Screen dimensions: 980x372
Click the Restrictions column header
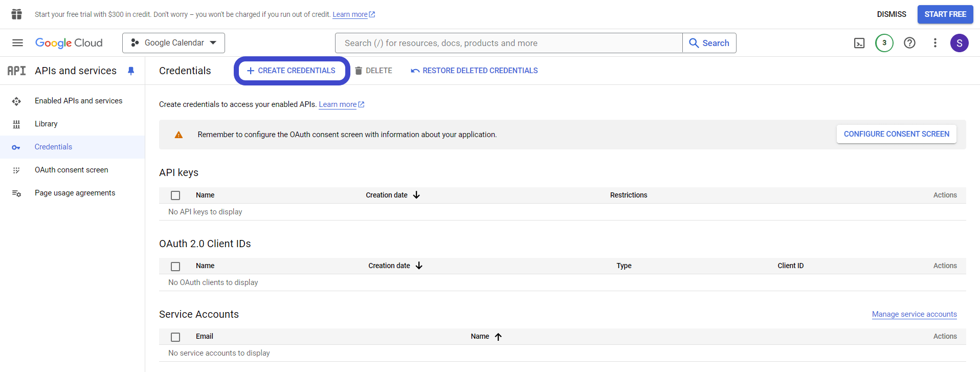pos(629,195)
